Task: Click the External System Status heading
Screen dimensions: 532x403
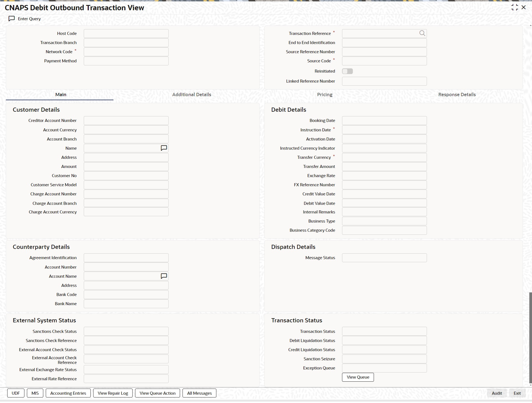Action: 44,320
